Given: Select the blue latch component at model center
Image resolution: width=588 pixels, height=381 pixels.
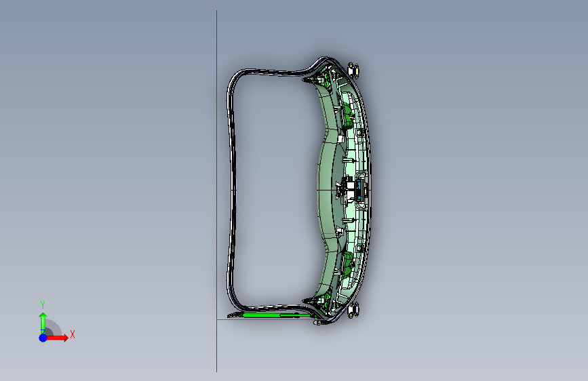Looking at the screenshot, I should coord(361,189).
